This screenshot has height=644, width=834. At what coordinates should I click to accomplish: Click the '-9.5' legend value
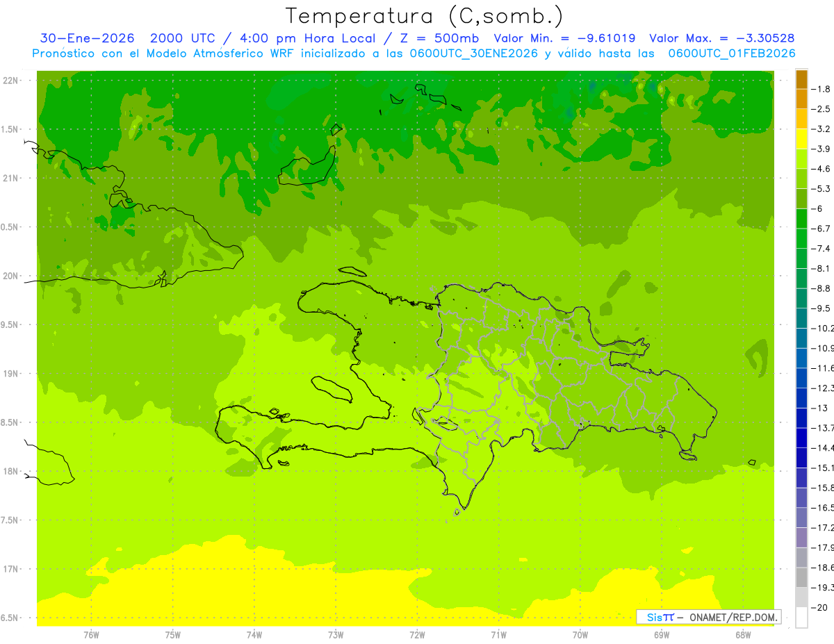tap(822, 308)
